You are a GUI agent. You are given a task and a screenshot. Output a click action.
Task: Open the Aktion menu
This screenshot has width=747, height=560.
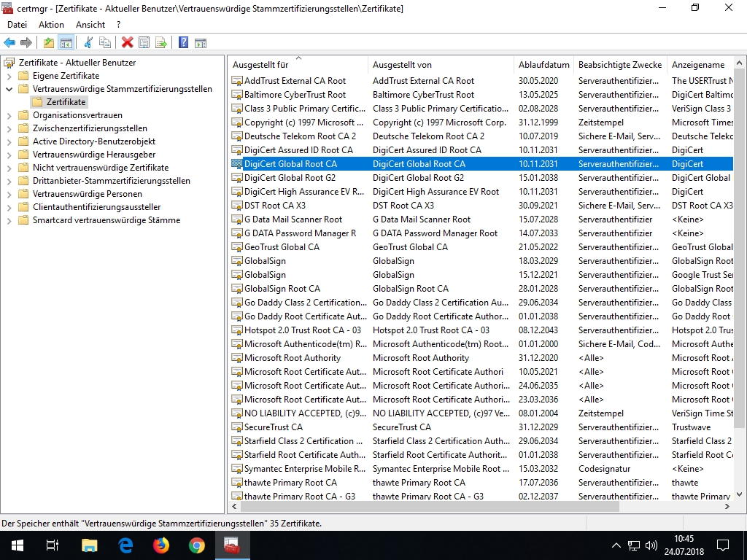[51, 25]
